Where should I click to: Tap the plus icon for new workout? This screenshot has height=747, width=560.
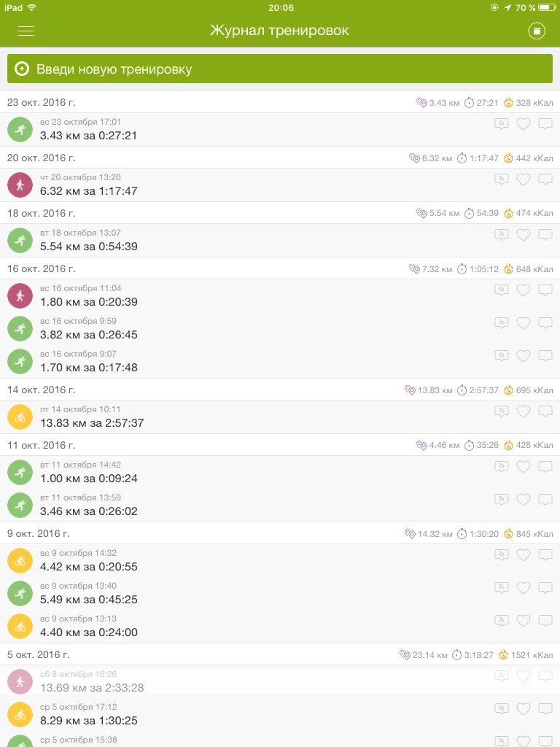point(22,69)
